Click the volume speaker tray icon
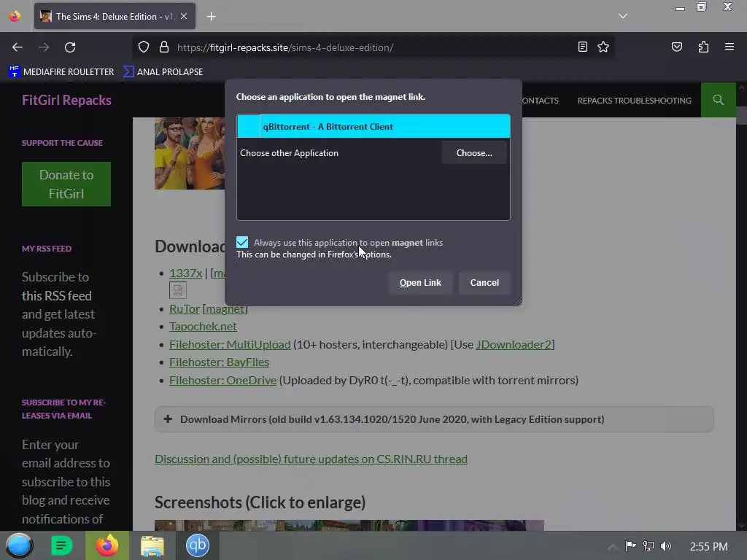747x560 pixels. coord(665,546)
